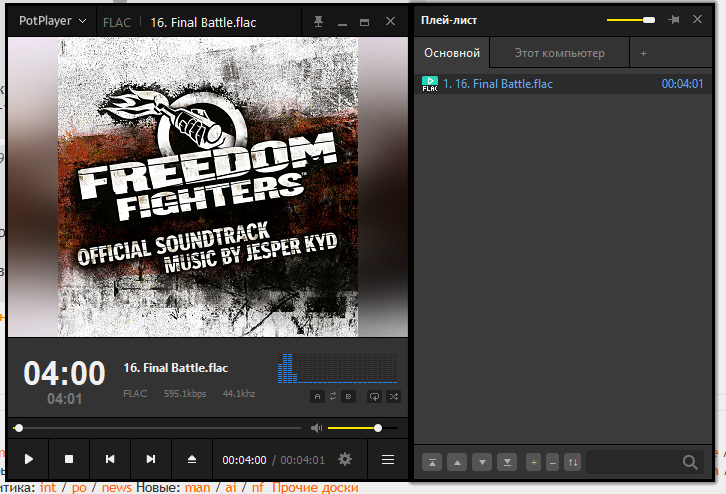Screen dimensions: 726x494
Task: Click the Freedom Fighters album cover art
Action: [x=208, y=187]
